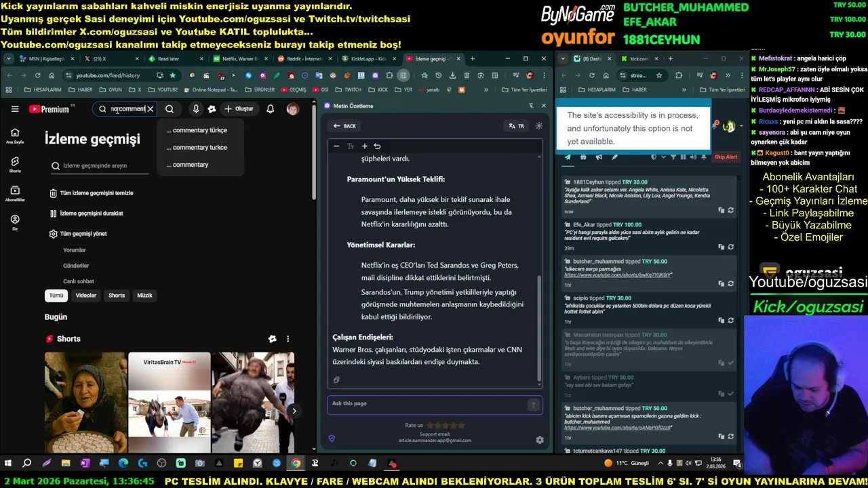868x488 pixels.
Task: Toggle summarizer light/dark theme icon
Action: click(x=539, y=126)
